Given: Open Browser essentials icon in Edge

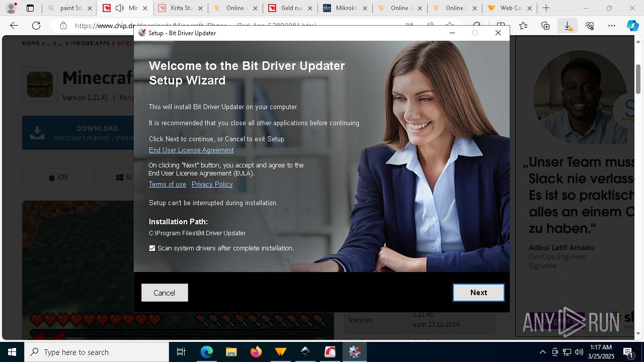Looking at the screenshot, I should (590, 26).
